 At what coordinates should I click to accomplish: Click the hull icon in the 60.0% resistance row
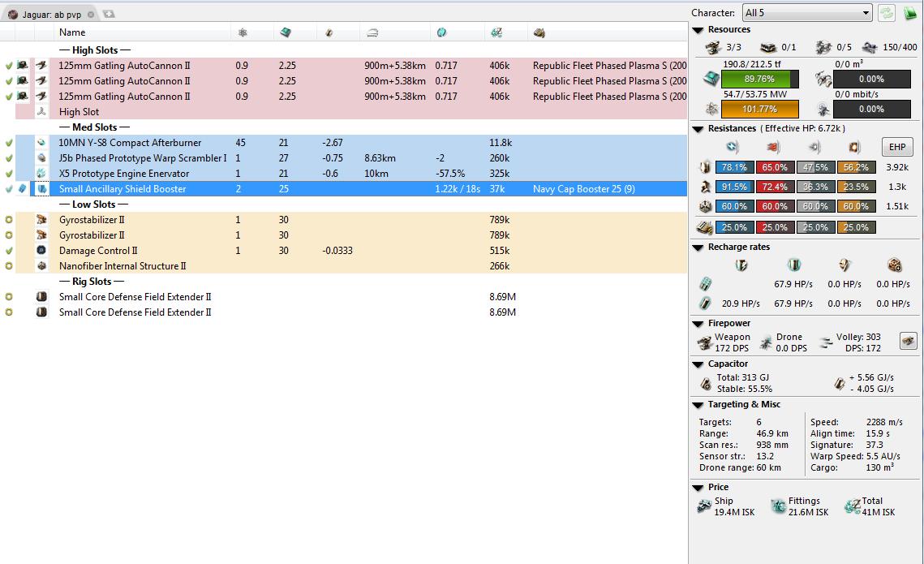pyautogui.click(x=705, y=206)
